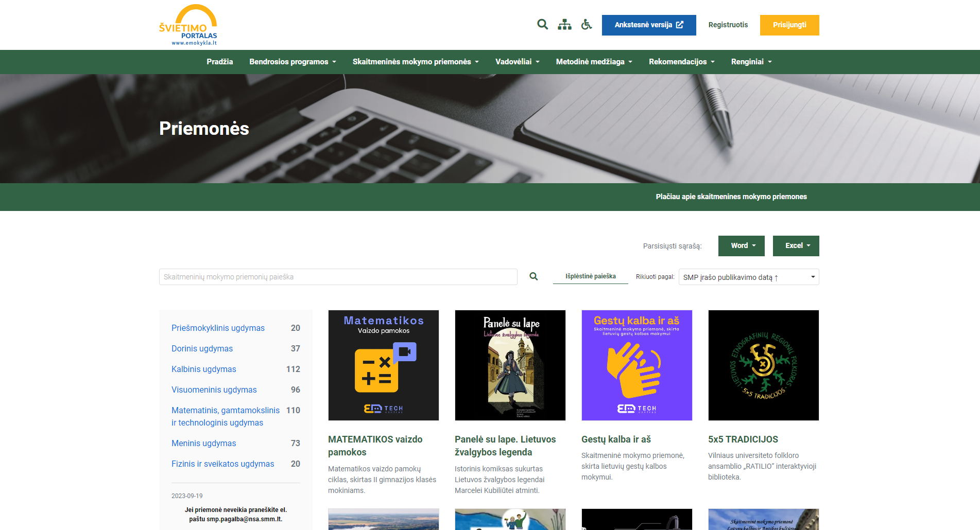Click the 2023-09-19 date text
The image size is (980, 530).
[187, 496]
